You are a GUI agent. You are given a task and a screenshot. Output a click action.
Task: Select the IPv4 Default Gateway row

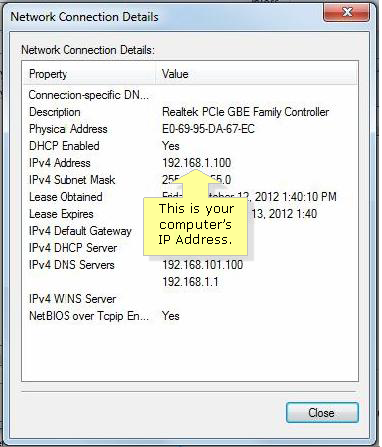point(190,231)
